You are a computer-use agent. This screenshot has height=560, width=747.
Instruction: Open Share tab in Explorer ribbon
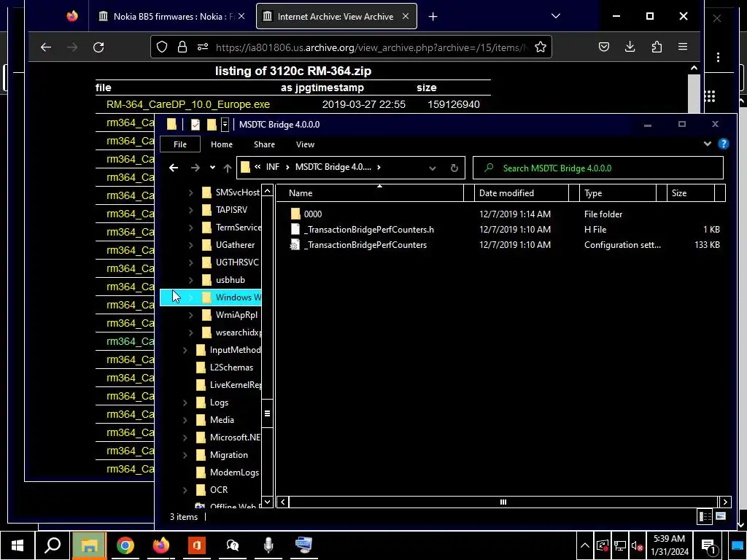(264, 144)
